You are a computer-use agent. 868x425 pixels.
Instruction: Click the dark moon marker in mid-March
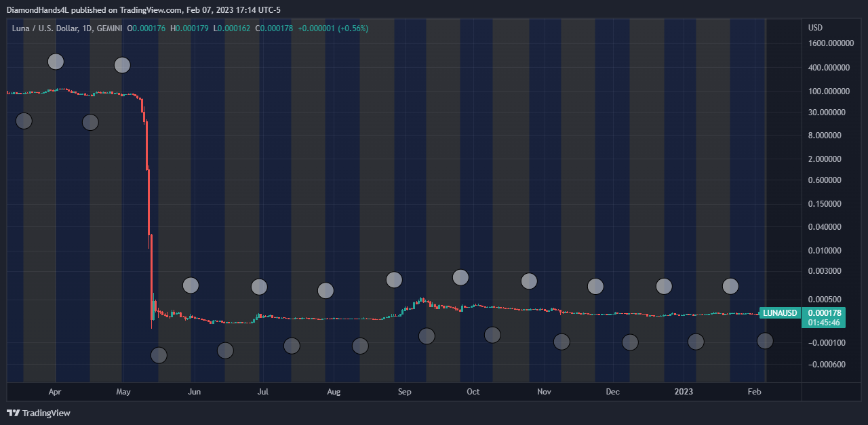(x=24, y=121)
